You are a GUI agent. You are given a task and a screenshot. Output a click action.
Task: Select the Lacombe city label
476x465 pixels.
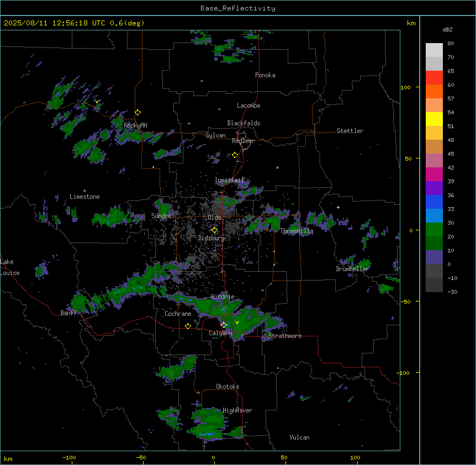click(248, 105)
